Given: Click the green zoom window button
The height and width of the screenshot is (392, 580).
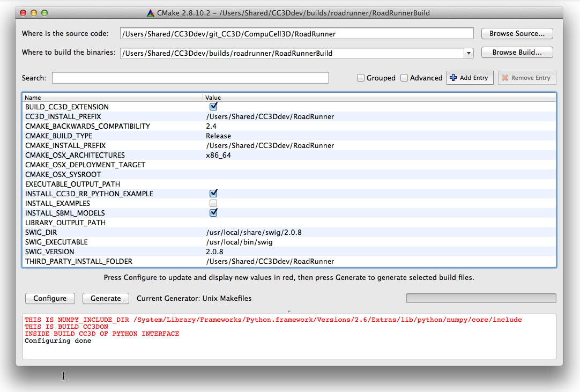Looking at the screenshot, I should point(44,12).
